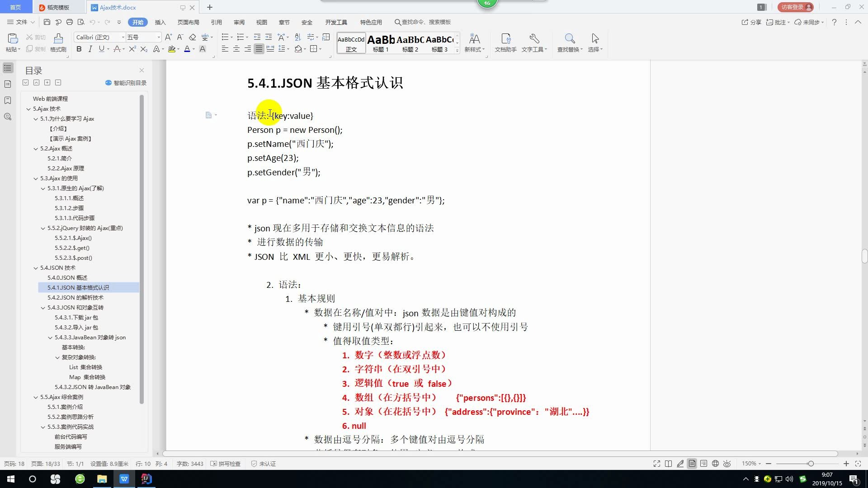Go to 5.4.2.JSON 的解析技术 in outline
Image resolution: width=868 pixels, height=488 pixels.
pyautogui.click(x=75, y=297)
